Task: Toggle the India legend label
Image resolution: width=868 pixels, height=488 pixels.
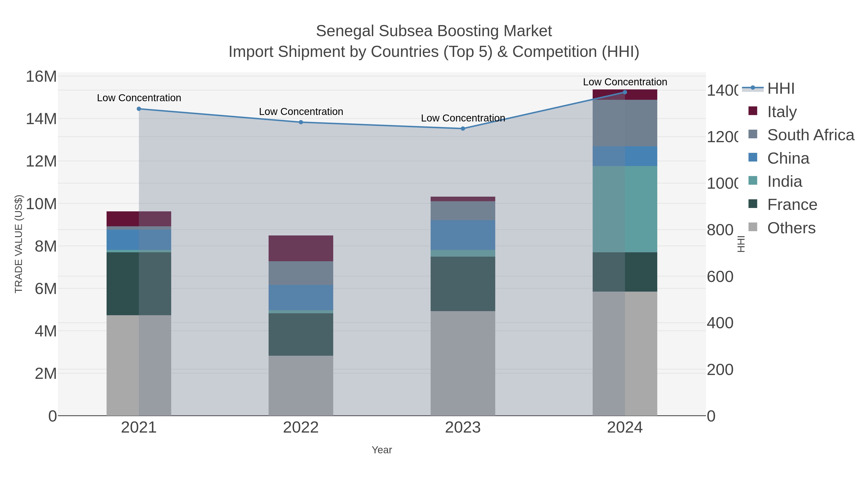Action: coord(785,181)
